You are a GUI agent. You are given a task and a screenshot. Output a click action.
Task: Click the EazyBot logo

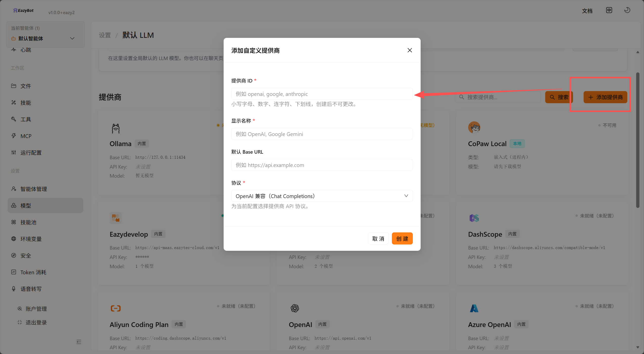click(23, 10)
